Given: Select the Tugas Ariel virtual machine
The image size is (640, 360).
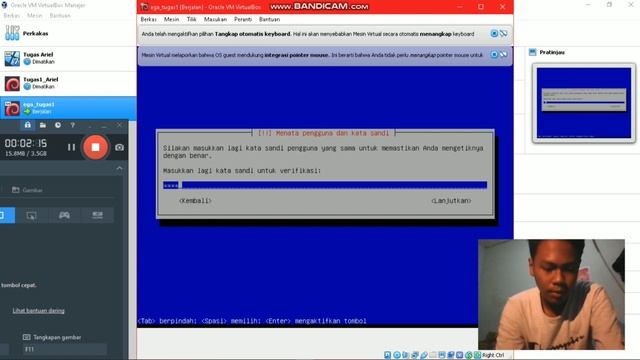Looking at the screenshot, I should point(68,58).
